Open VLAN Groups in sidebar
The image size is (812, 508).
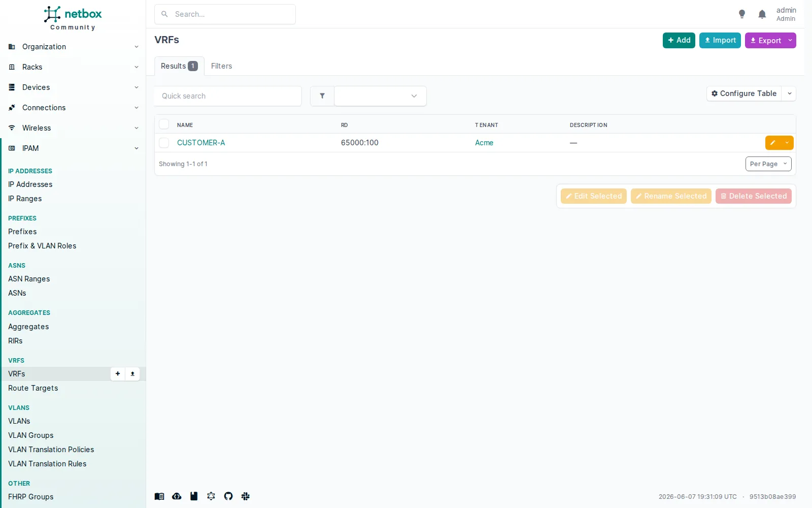tap(31, 435)
